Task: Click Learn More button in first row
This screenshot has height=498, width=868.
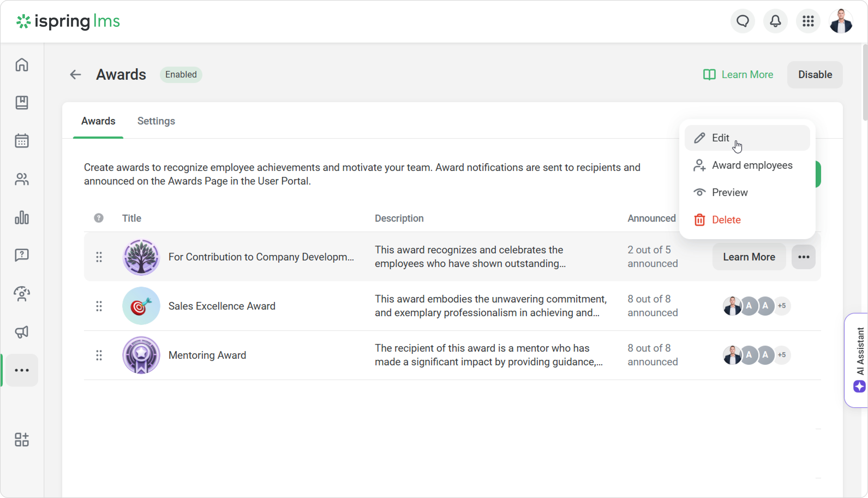Action: [x=749, y=257]
